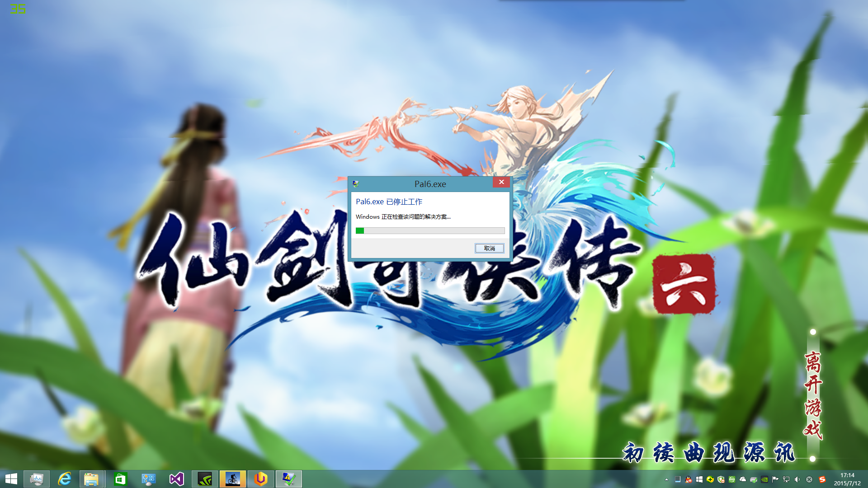Open the NVIDIA GeForce taskbar app
Screen dimensions: 868x488
pos(205,479)
